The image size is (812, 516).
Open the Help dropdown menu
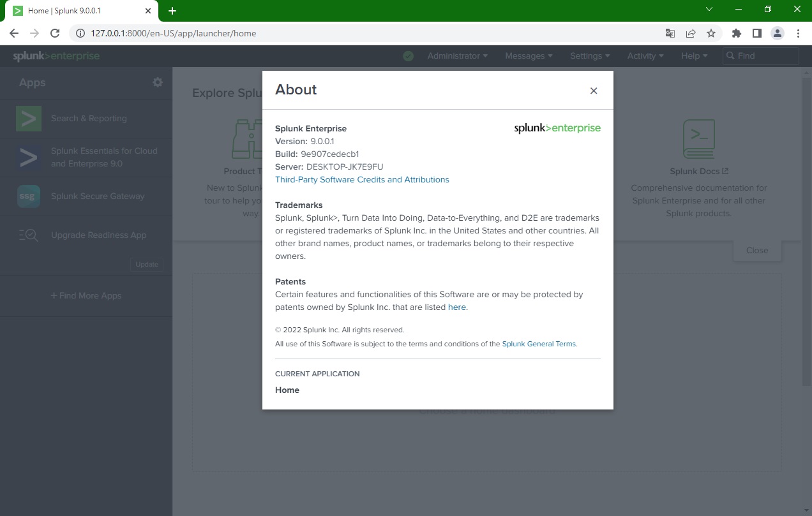(694, 55)
